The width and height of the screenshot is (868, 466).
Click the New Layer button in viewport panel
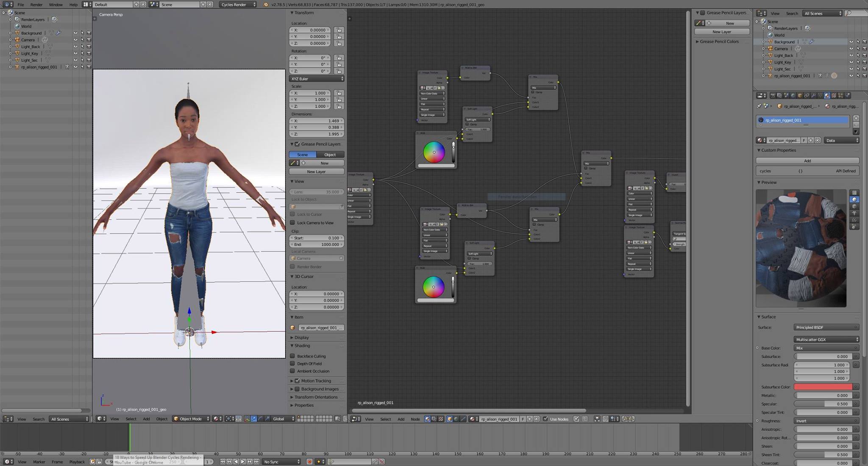tap(316, 172)
